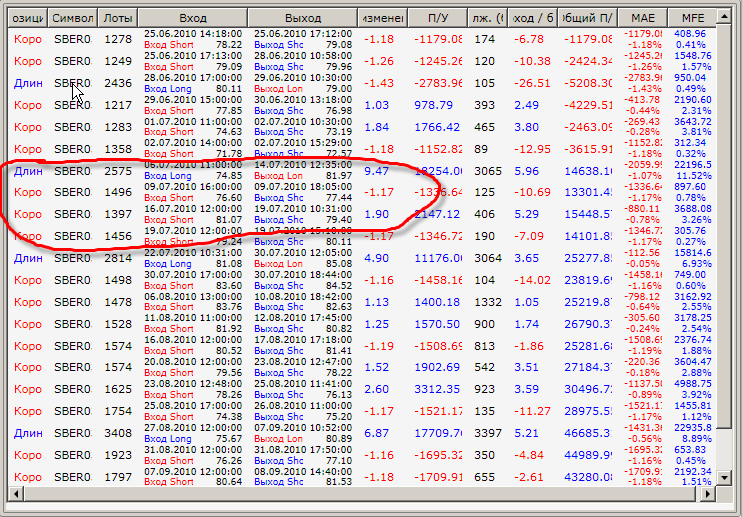Select the row with profit 17709.7
This screenshot has height=517, width=743.
[x=362, y=433]
